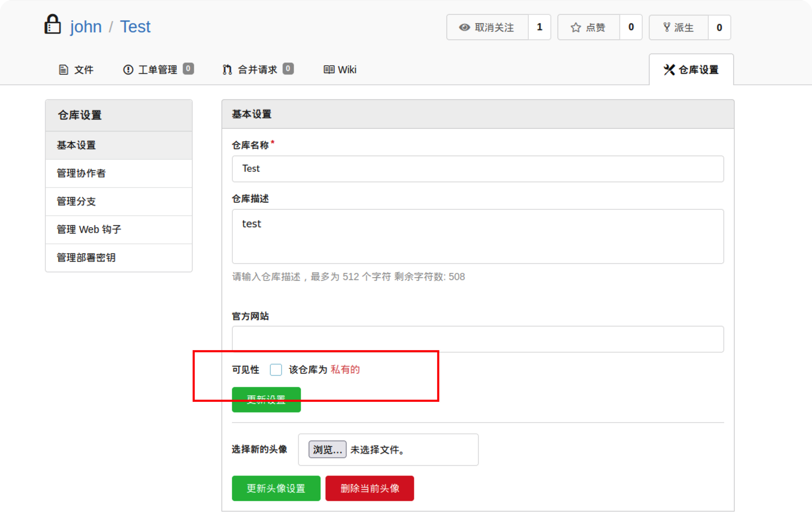The height and width of the screenshot is (513, 812).
Task: Click the file icon in the 文件 tab
Action: tap(63, 70)
